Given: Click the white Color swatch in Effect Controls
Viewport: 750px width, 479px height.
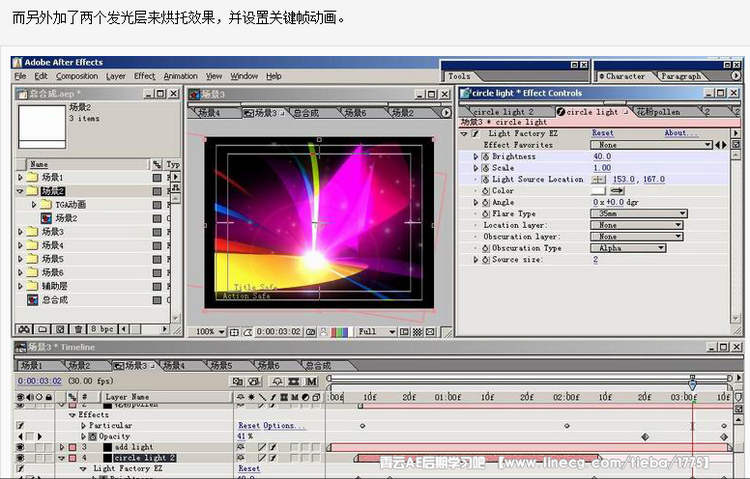Looking at the screenshot, I should point(598,190).
